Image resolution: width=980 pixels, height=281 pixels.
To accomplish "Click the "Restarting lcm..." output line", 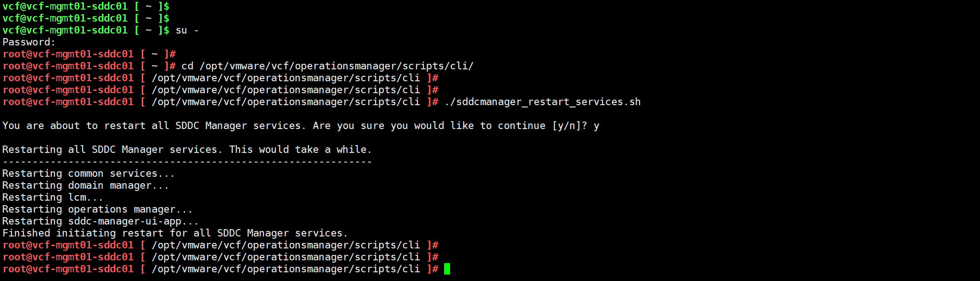I will point(52,197).
